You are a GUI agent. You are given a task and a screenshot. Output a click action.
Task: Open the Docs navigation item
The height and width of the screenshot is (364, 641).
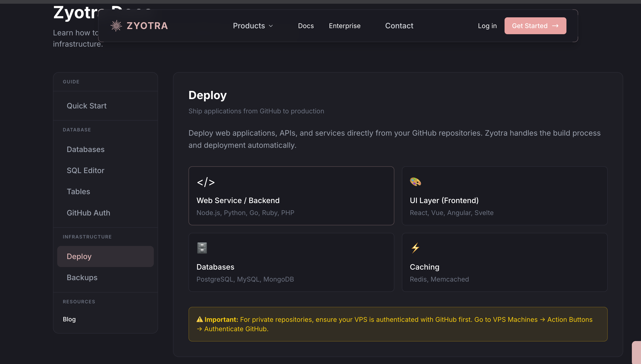click(x=306, y=26)
